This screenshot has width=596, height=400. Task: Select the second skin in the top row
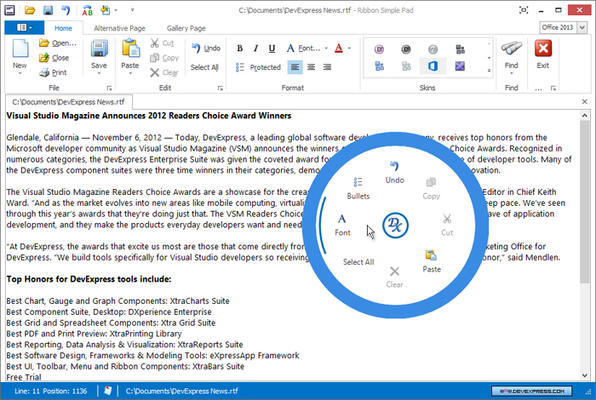[x=406, y=49]
